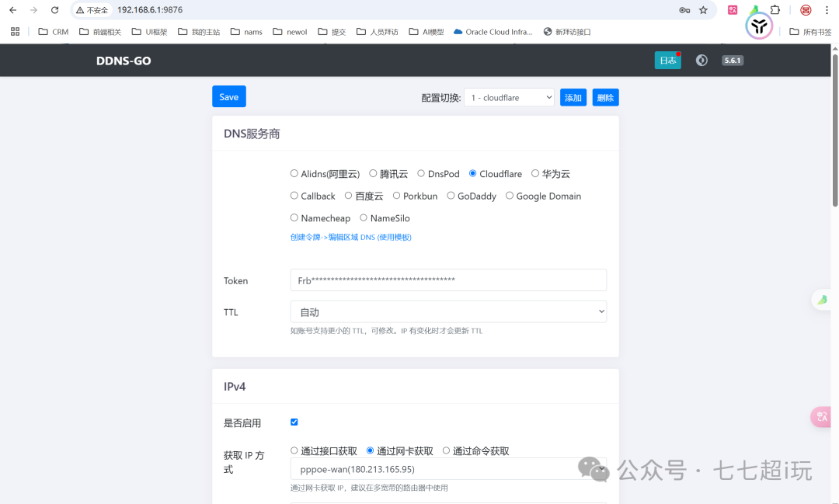This screenshot has width=839, height=504.
Task: Click into the Token input field
Action: 448,280
